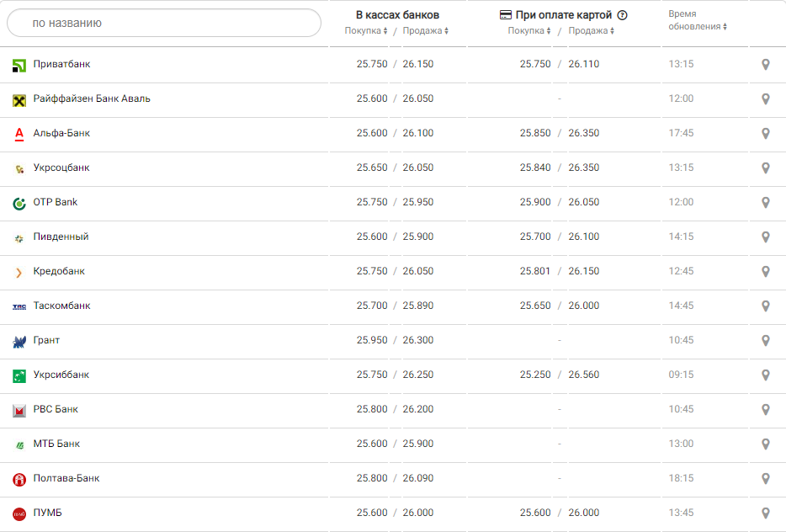Image resolution: width=786 pixels, height=532 pixels.
Task: Open the help question mark near card payment
Action: tap(623, 15)
